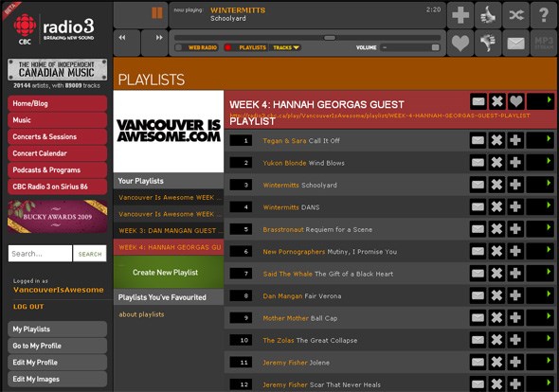
Task: Open help via the question mark icon
Action: (544, 15)
